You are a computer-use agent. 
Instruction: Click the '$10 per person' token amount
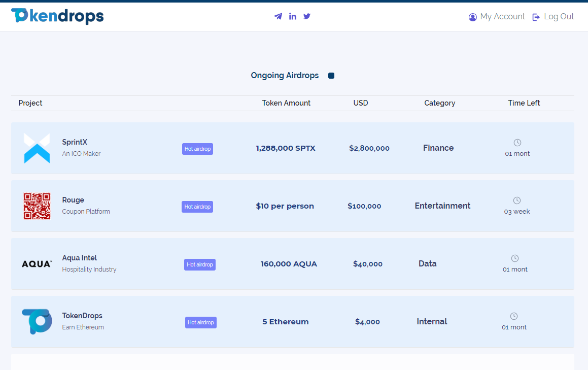click(285, 206)
